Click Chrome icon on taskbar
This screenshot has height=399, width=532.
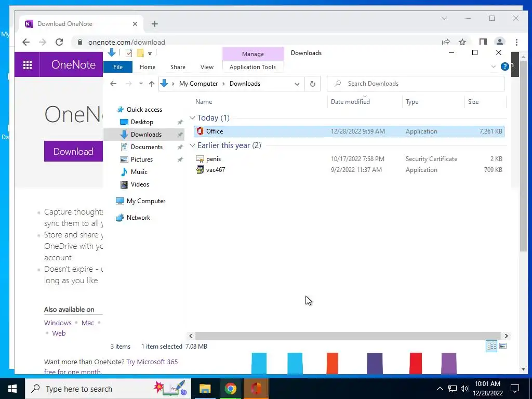(230, 389)
